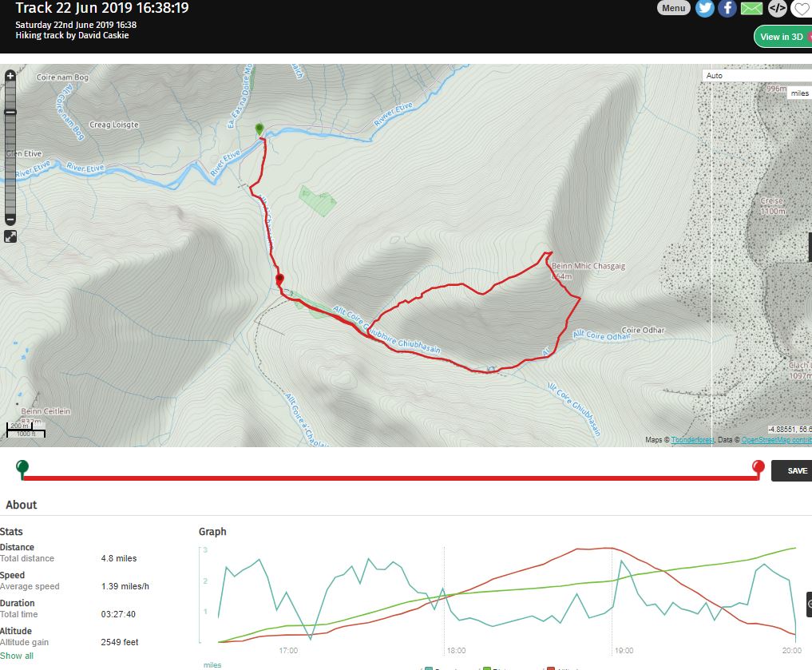Click the red end marker on the map

point(279,279)
